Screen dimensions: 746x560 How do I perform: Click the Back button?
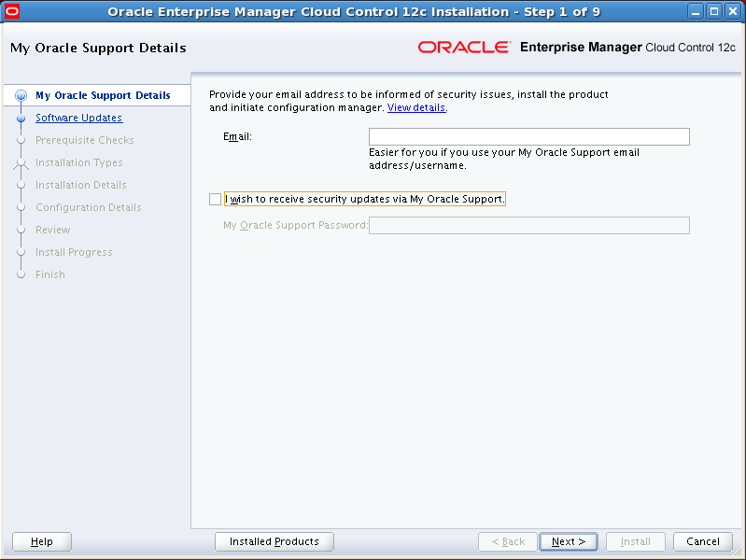(x=508, y=541)
